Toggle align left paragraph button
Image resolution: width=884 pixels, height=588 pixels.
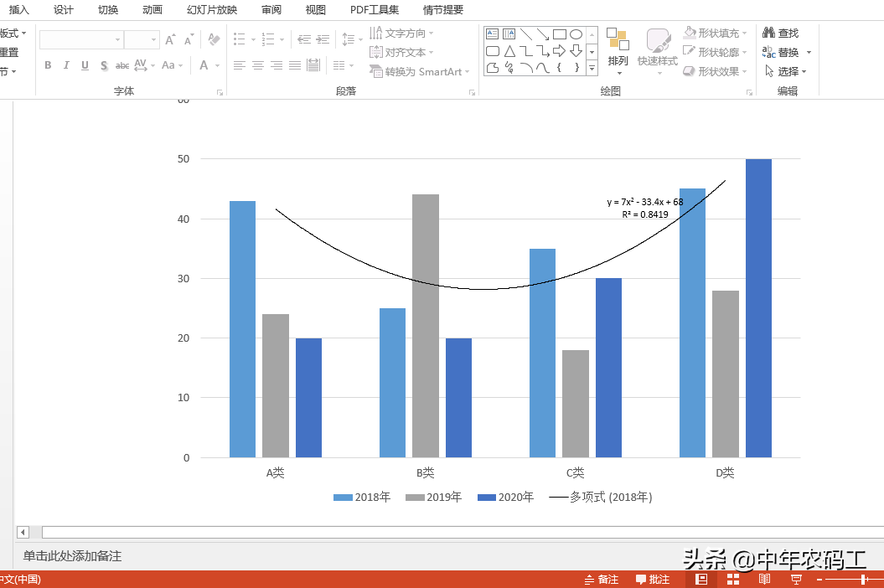[x=239, y=65]
